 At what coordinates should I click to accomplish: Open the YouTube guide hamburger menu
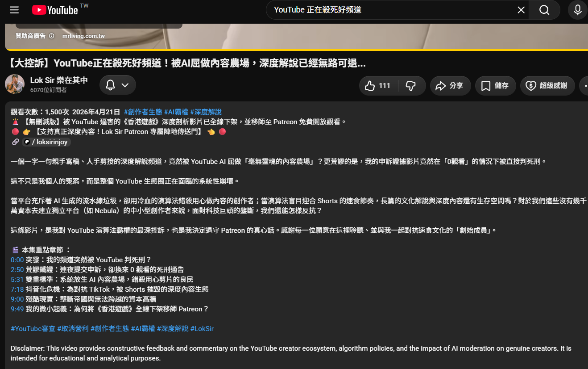click(x=14, y=10)
